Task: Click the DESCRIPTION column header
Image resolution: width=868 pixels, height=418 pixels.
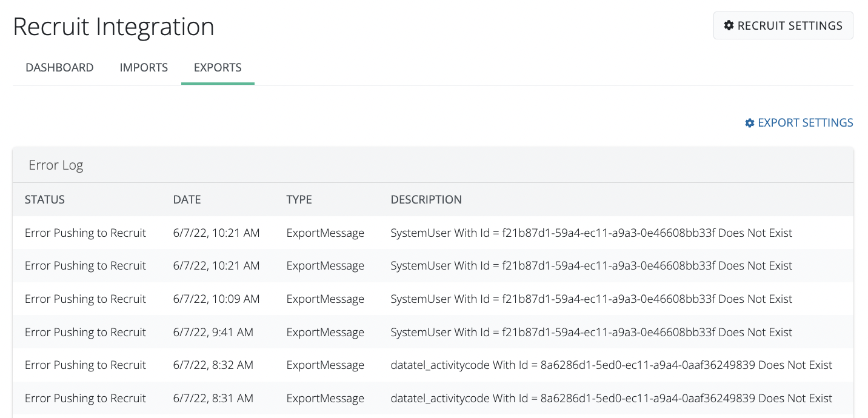Action: pyautogui.click(x=426, y=199)
